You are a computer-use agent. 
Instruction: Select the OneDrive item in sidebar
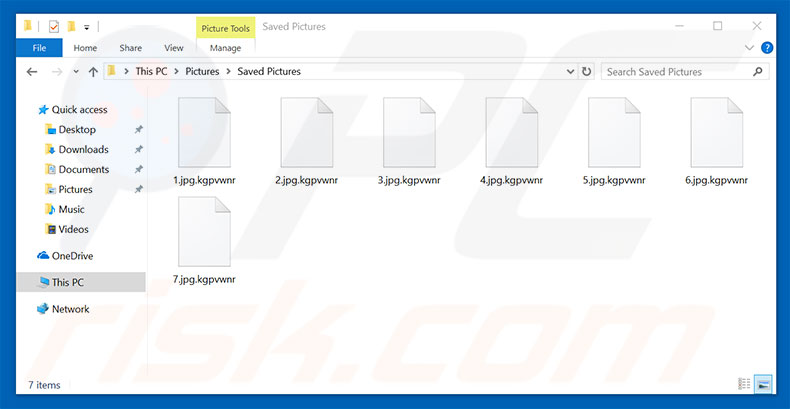(71, 256)
